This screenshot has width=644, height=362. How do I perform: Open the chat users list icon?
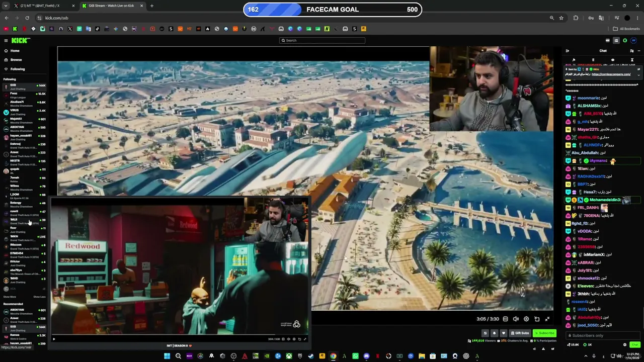[x=632, y=51]
